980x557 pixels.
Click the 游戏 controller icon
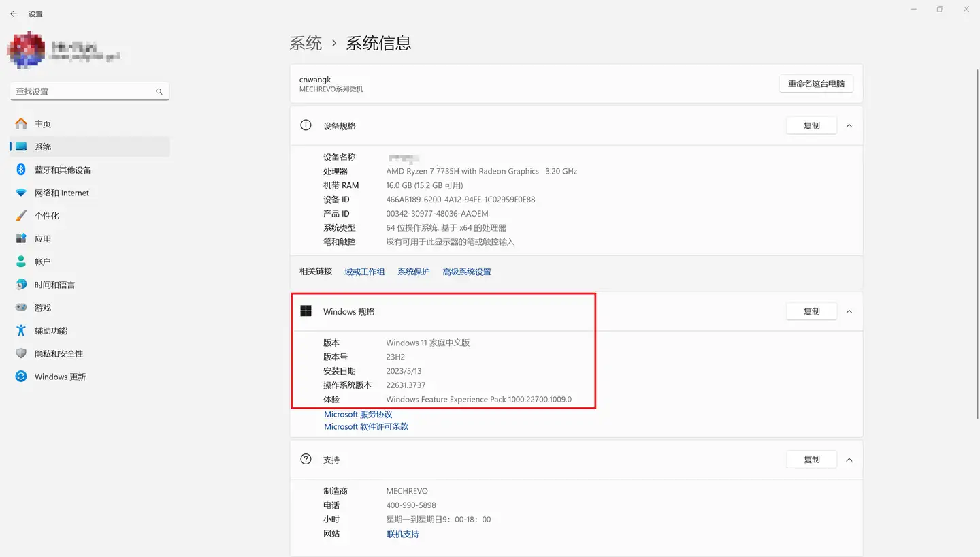coord(21,308)
